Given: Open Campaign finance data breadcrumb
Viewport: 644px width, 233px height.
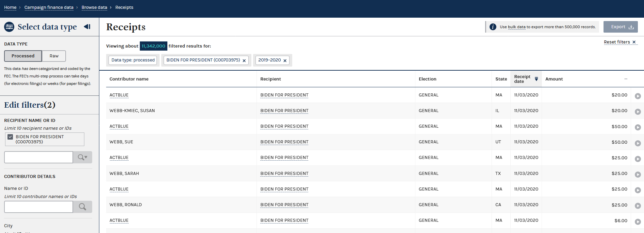Looking at the screenshot, I should pos(49,7).
